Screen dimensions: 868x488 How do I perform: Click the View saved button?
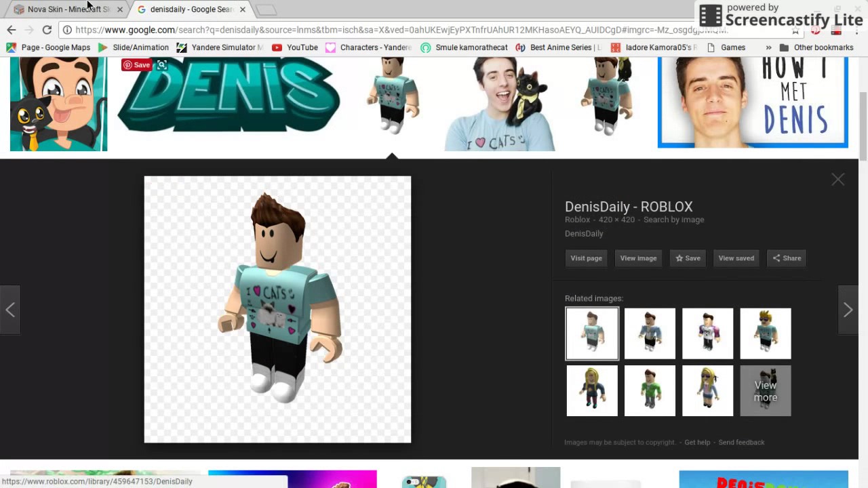[x=736, y=258]
